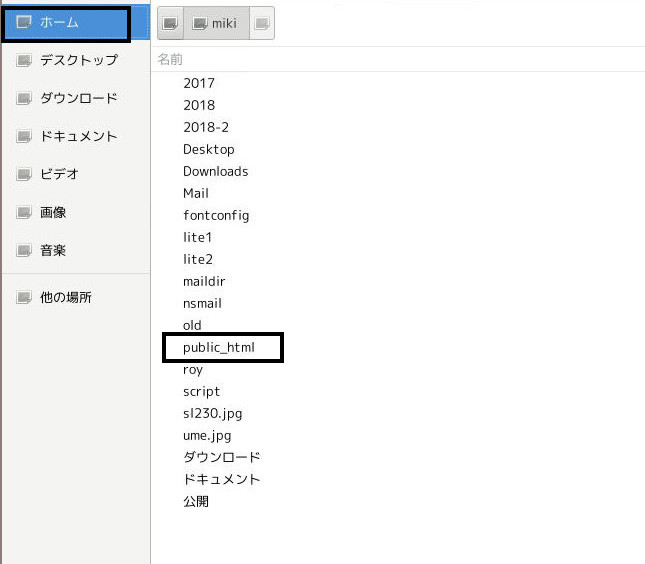Click the ビデオ sidebar icon

click(x=24, y=174)
